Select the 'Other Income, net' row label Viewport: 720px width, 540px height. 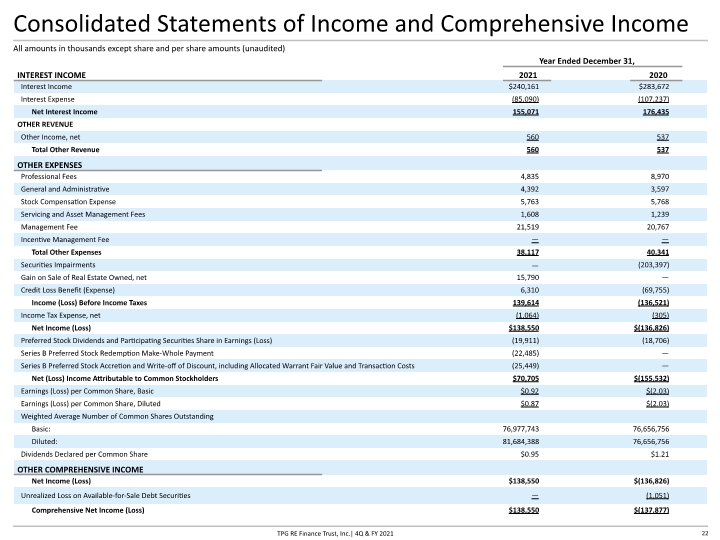pyautogui.click(x=50, y=137)
